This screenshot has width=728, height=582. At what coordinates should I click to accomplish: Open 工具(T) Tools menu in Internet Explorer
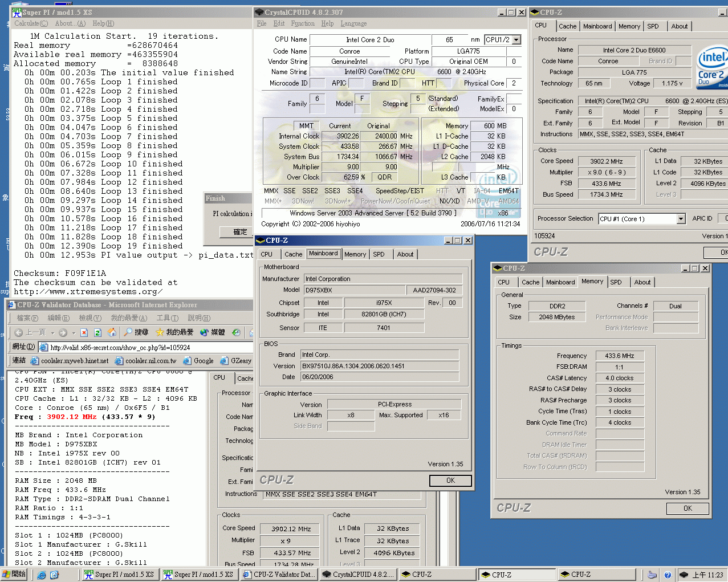coord(168,318)
